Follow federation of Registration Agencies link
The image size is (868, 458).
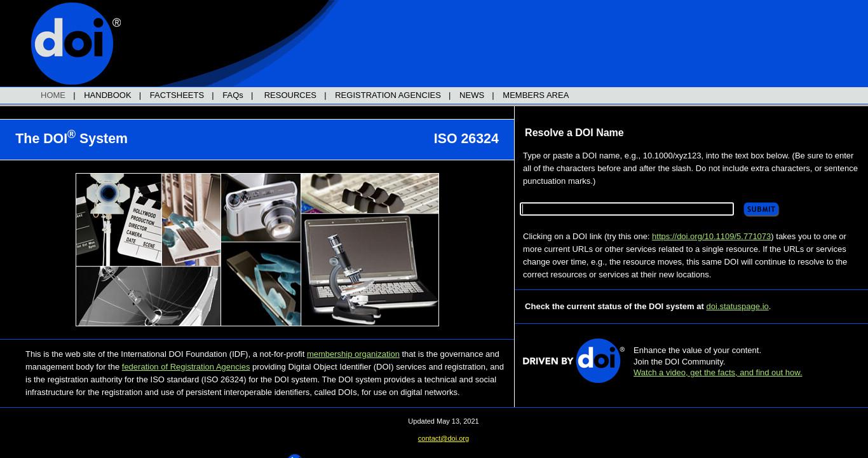pyautogui.click(x=186, y=367)
